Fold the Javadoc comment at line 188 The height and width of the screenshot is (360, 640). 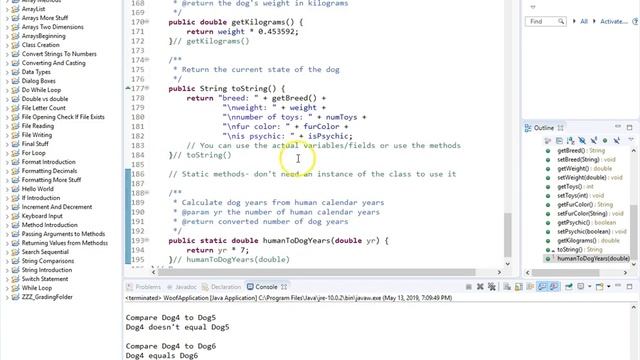(147, 193)
